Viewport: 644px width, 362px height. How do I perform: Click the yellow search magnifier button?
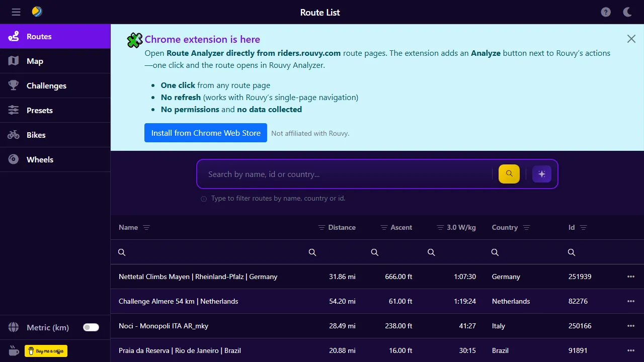[509, 173]
